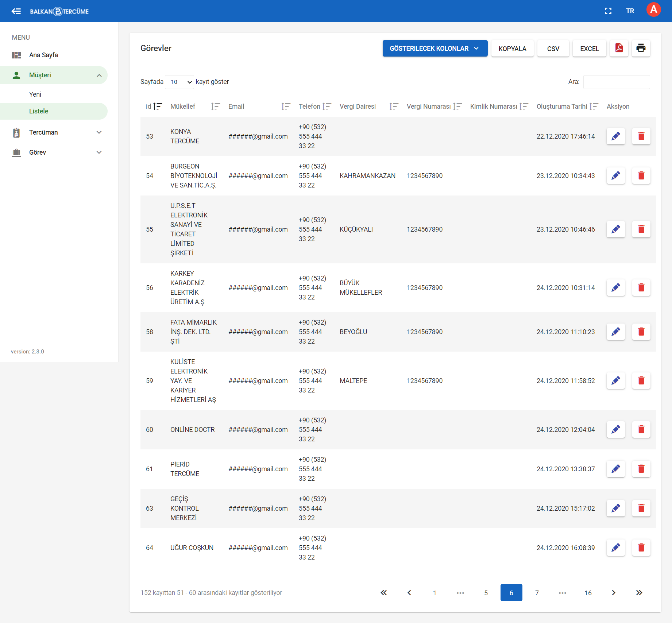Screen dimensions: 672x623
Task: Collapse sidebar with back arrow icon
Action: [16, 11]
